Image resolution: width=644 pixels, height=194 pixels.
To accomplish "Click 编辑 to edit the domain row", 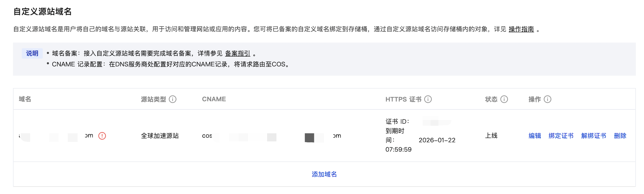I will 535,136.
